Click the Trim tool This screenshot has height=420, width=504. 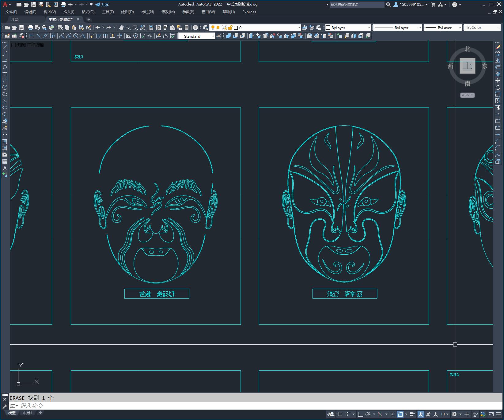(x=498, y=108)
